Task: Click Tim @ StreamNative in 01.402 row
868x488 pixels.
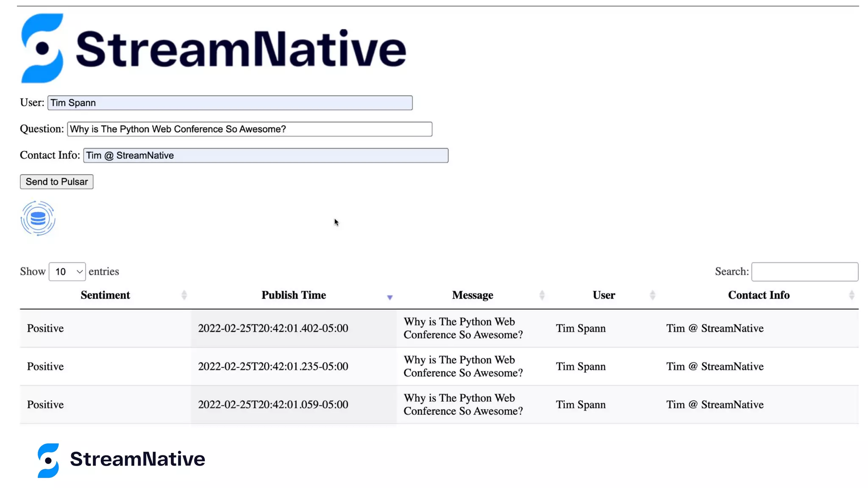Action: point(715,328)
